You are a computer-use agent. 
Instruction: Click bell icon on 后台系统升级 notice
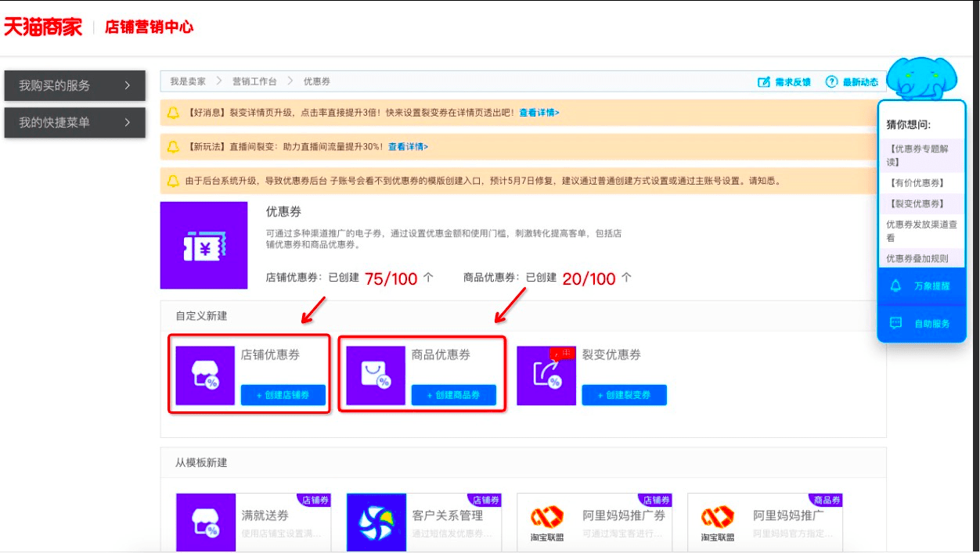pyautogui.click(x=173, y=181)
